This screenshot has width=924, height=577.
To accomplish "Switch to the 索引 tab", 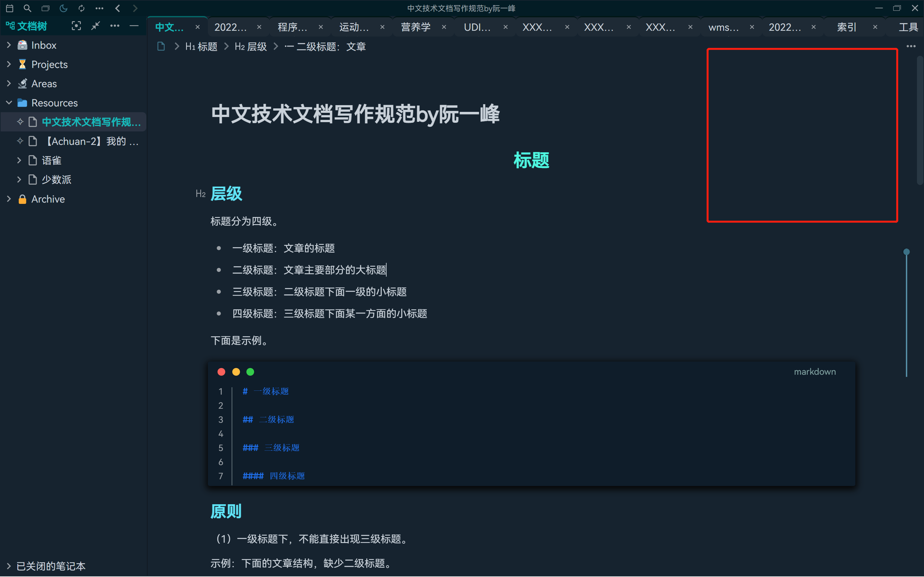I will click(x=846, y=27).
